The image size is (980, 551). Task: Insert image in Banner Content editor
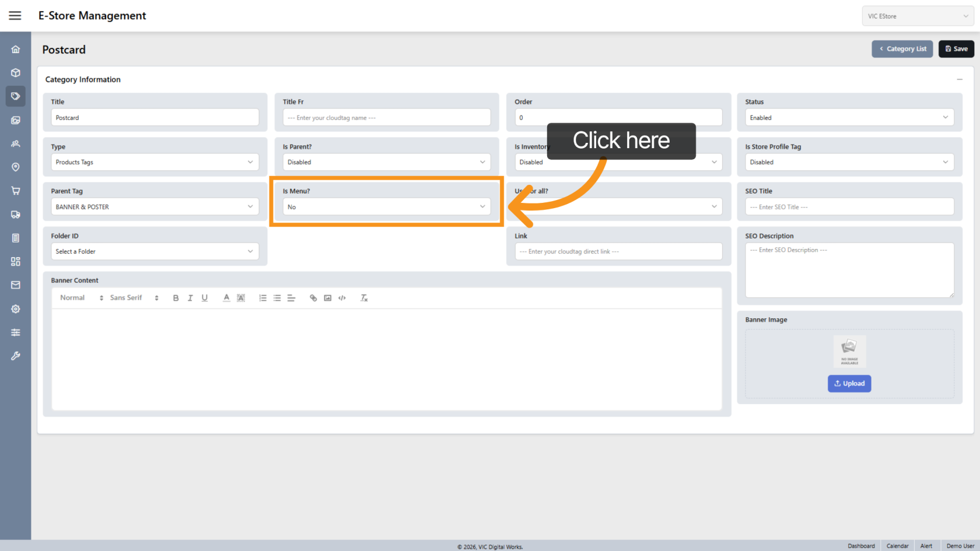(x=328, y=298)
